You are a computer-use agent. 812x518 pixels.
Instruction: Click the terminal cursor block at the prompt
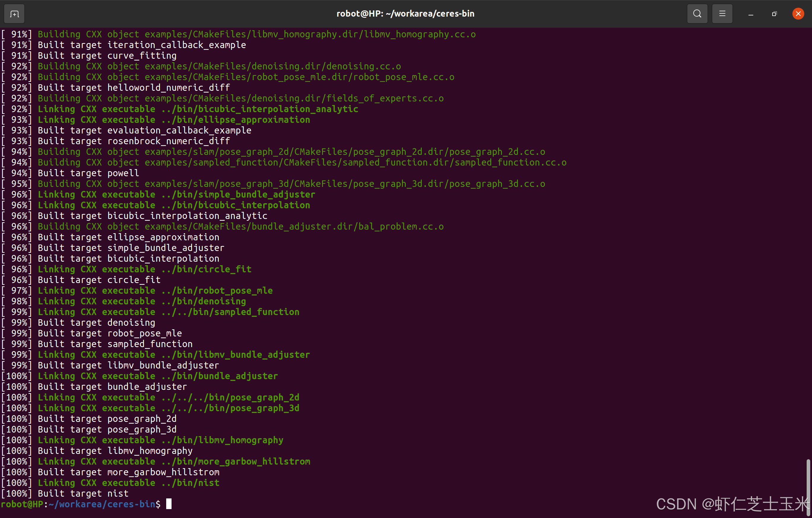[x=169, y=504]
